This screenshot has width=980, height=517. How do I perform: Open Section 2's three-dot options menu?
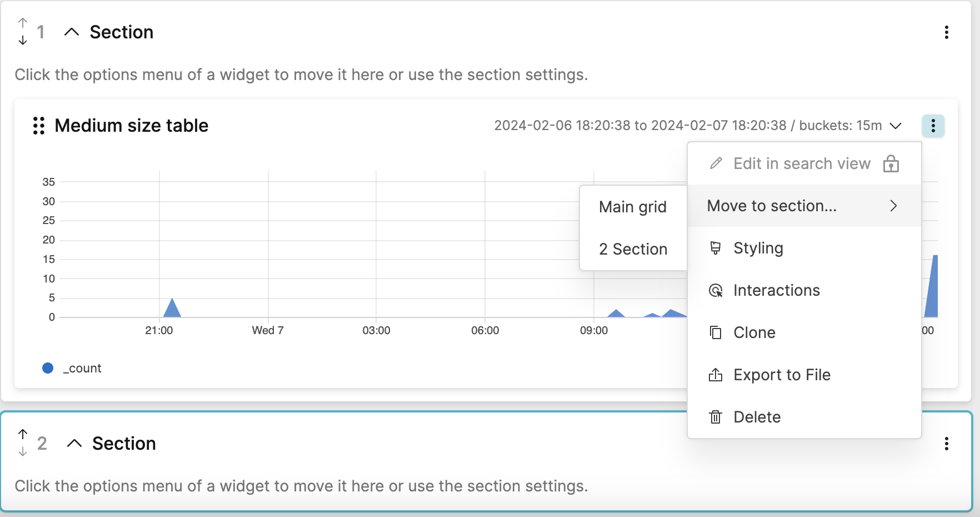coord(947,443)
